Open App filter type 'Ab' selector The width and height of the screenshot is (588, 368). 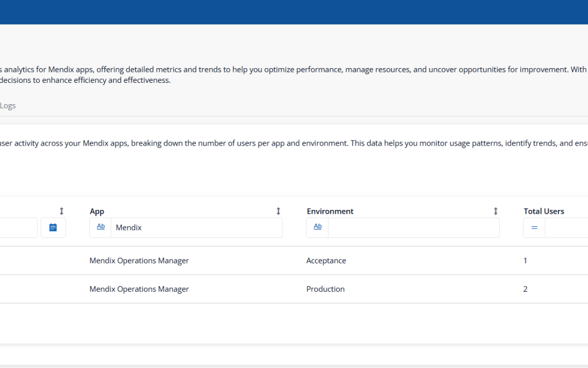click(101, 227)
